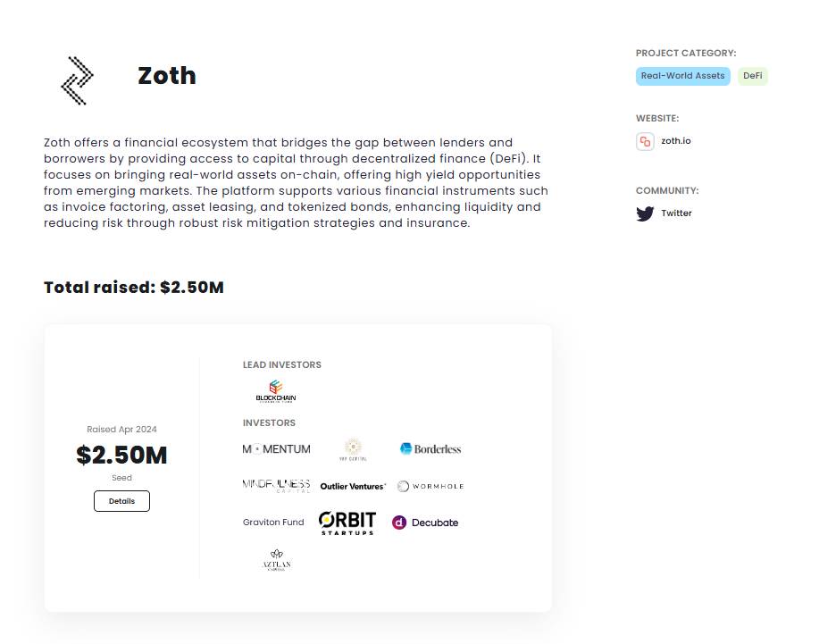Select the Real-World Assets category tag
Image resolution: width=819 pixels, height=644 pixels.
click(682, 76)
